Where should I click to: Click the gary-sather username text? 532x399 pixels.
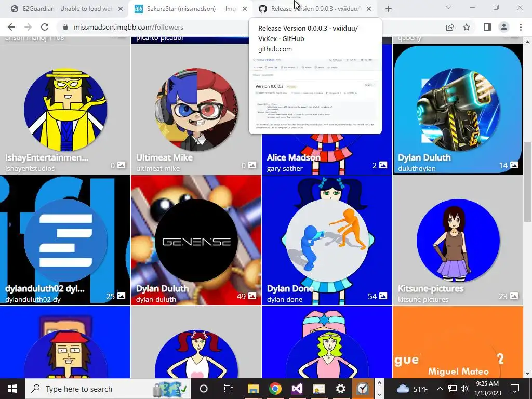(285, 169)
